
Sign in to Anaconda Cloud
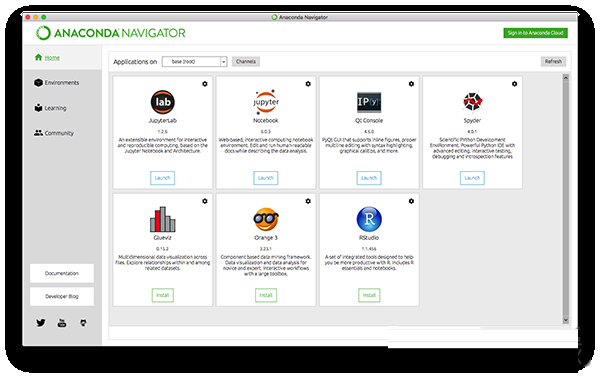(x=535, y=33)
